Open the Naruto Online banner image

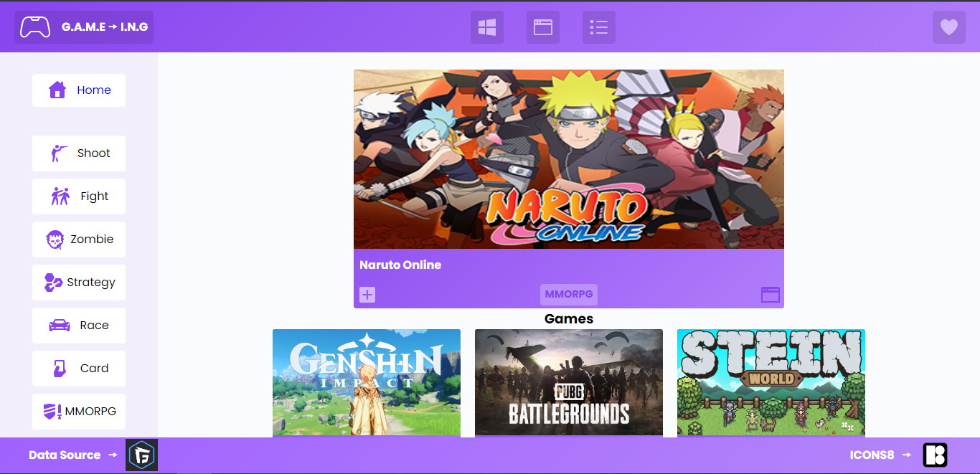[569, 159]
